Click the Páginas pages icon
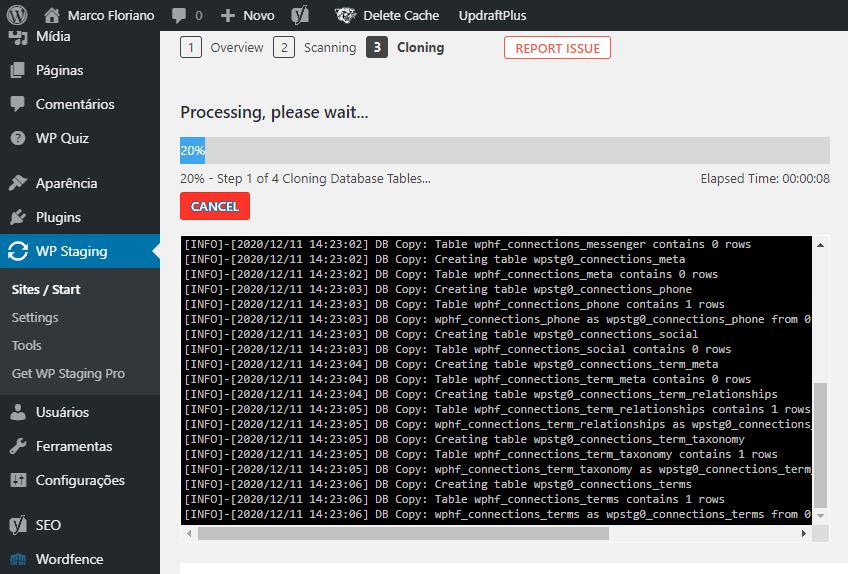 tap(18, 70)
